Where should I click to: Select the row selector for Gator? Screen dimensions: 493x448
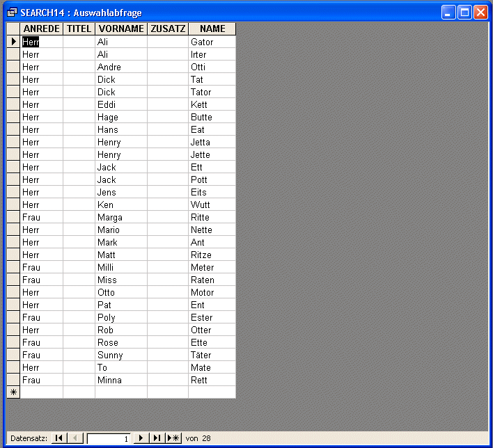coord(13,42)
